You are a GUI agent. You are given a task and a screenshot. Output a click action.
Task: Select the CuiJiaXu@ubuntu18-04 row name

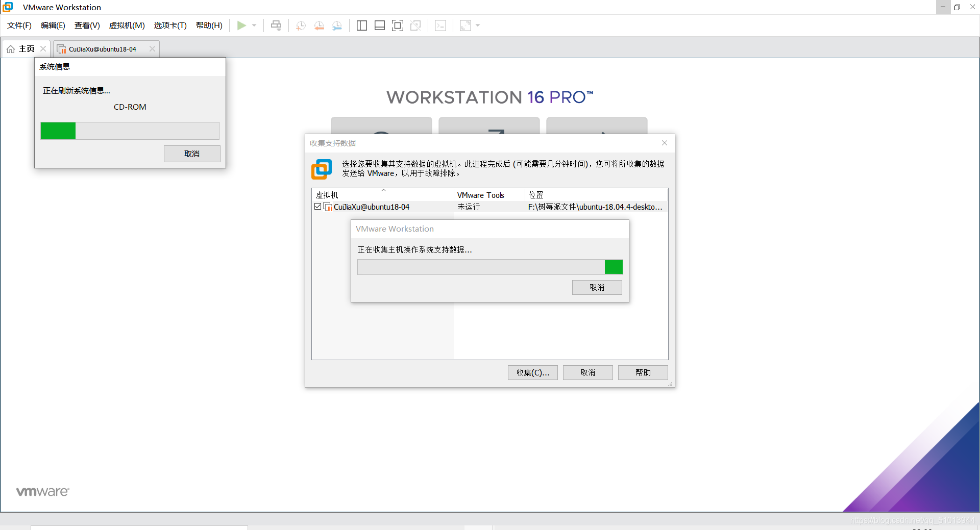point(372,207)
